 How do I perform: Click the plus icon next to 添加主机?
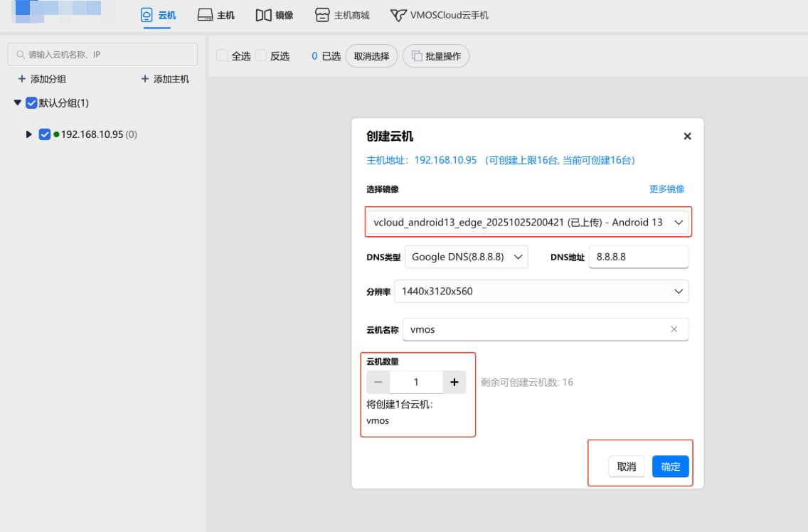[x=145, y=79]
